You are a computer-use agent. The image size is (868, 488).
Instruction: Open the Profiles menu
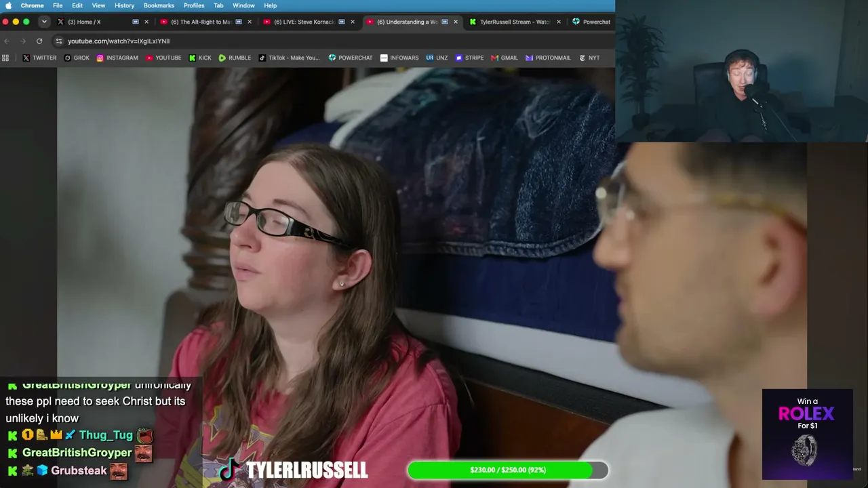click(194, 5)
